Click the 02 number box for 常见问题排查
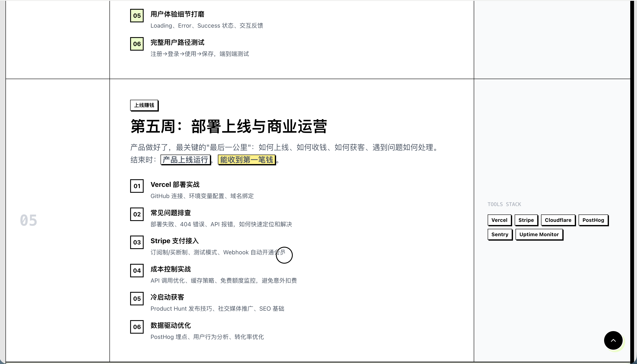Screen dimensions: 637x364 click(x=137, y=214)
